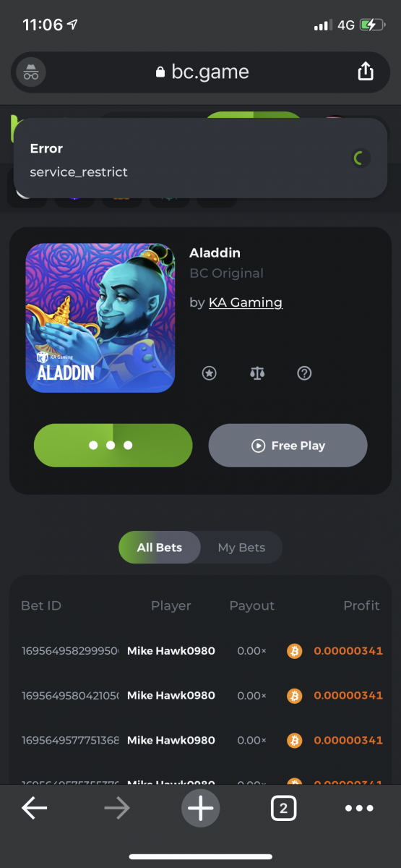Tap the bc.game address field
Screen dimensions: 401x868
pos(201,72)
